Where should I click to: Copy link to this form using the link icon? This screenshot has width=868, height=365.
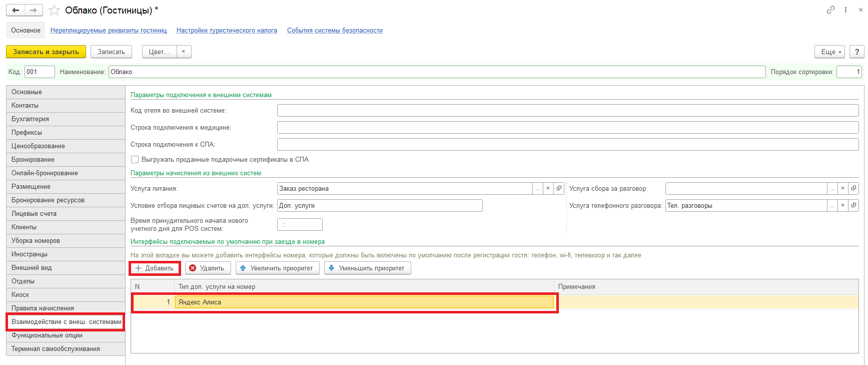point(830,10)
